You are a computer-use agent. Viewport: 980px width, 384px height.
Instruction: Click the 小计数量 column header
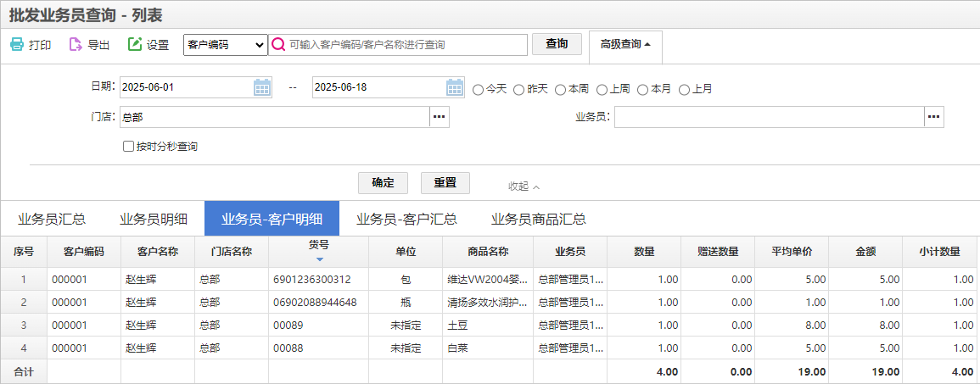[x=939, y=252]
